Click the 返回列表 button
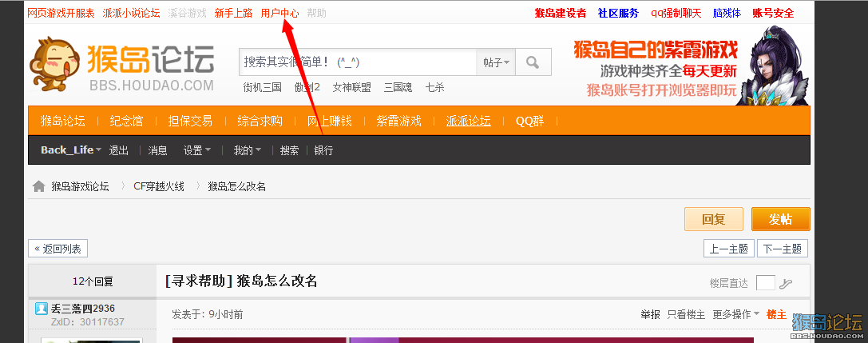 pos(57,249)
